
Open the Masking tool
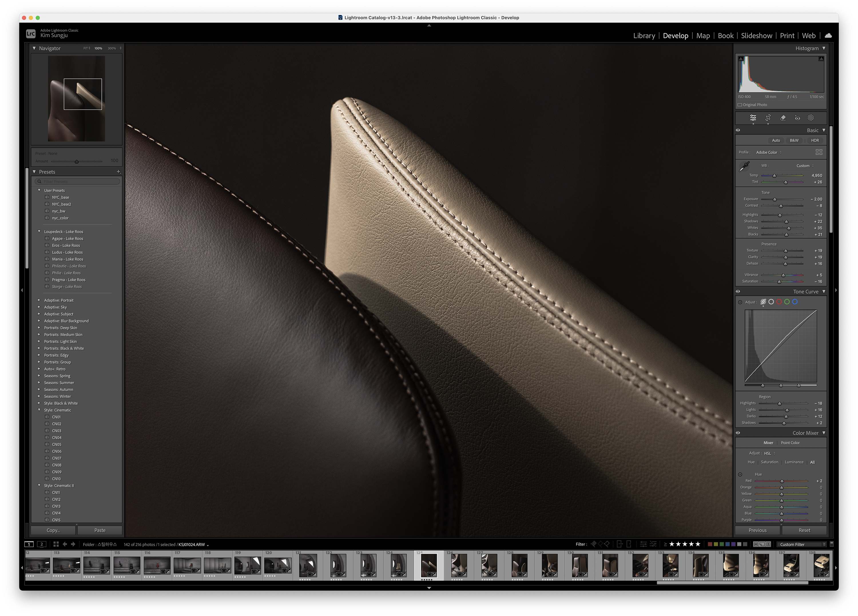click(811, 118)
